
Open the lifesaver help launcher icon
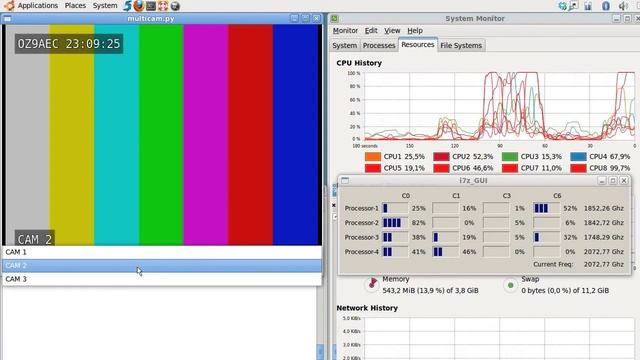point(163,6)
